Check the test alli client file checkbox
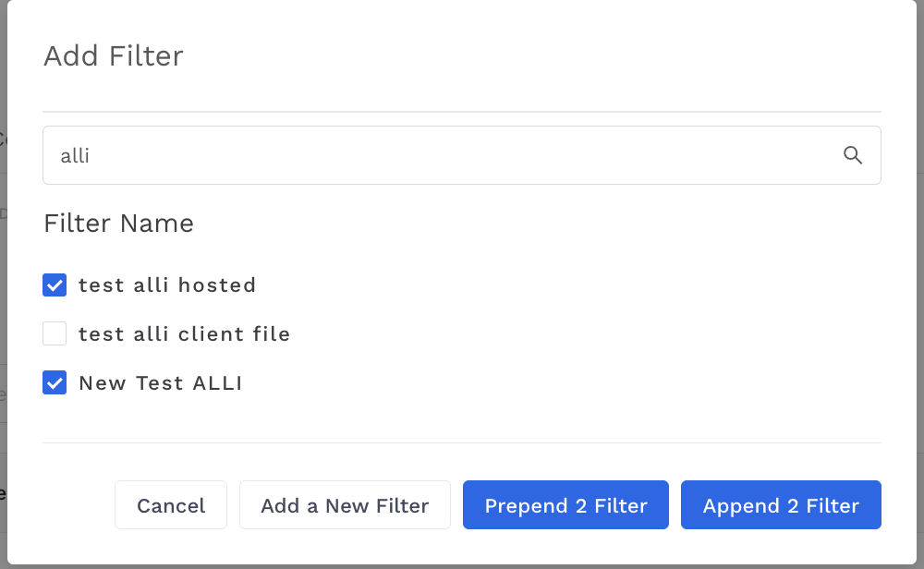The width and height of the screenshot is (924, 569). pyautogui.click(x=55, y=333)
